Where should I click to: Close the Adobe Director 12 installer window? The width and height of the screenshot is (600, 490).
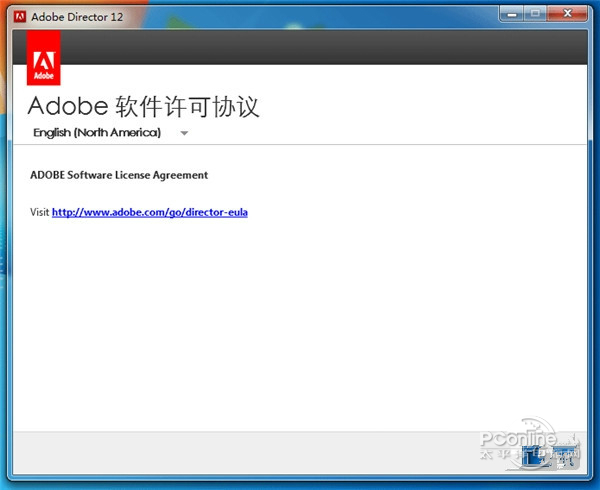point(567,15)
